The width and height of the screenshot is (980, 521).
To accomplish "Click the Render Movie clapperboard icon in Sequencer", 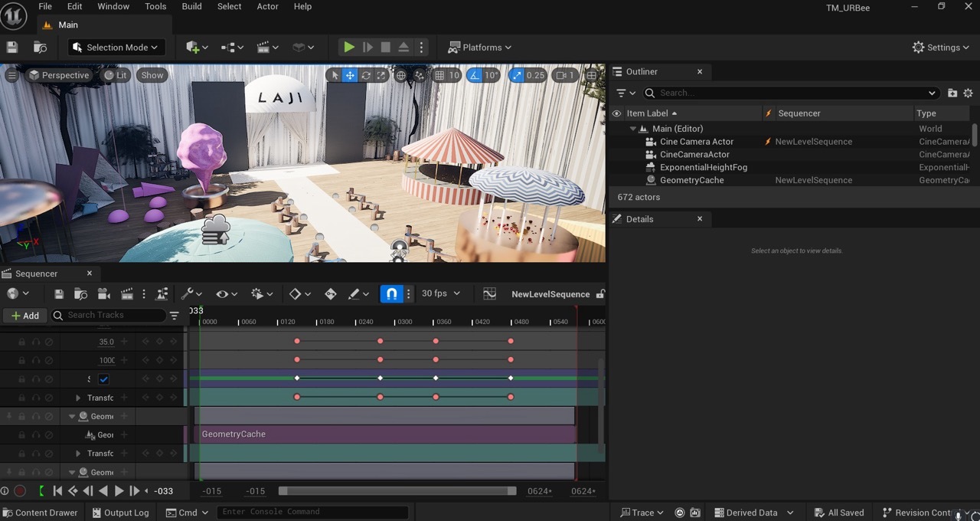I will 126,294.
